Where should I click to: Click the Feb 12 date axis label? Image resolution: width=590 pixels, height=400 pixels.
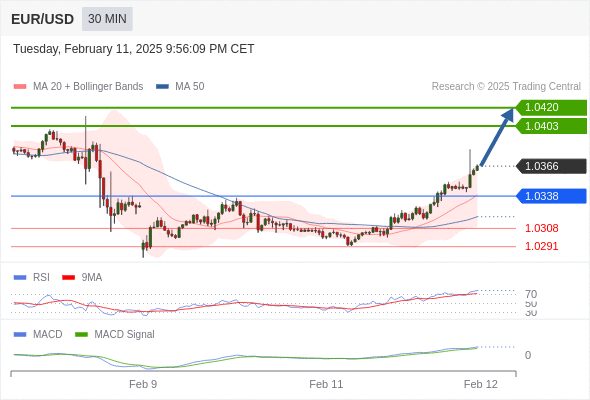click(481, 384)
